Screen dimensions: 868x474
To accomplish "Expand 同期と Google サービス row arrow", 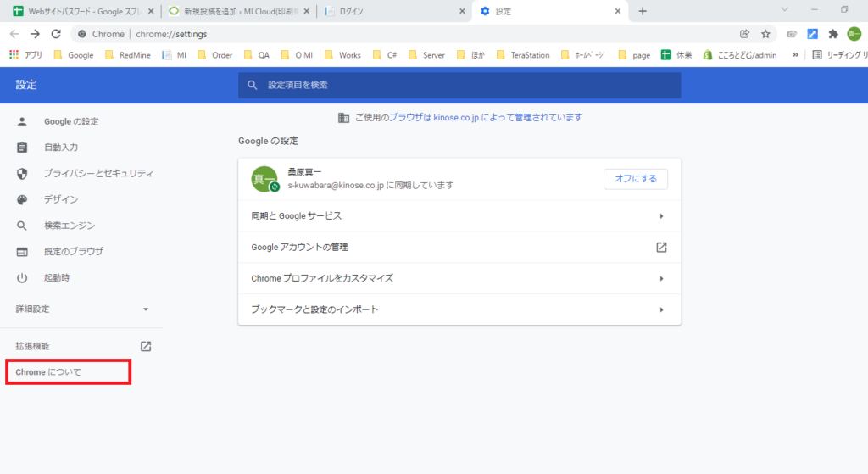I will (x=661, y=216).
